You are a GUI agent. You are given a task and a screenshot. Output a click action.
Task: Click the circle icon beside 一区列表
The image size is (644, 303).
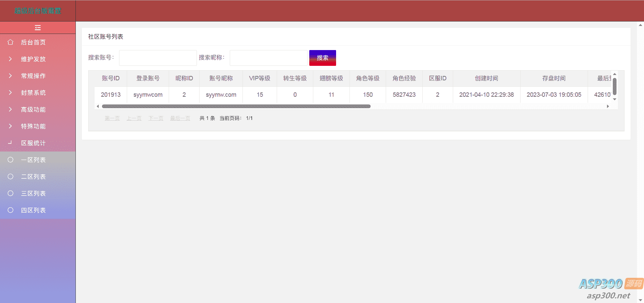click(x=10, y=160)
